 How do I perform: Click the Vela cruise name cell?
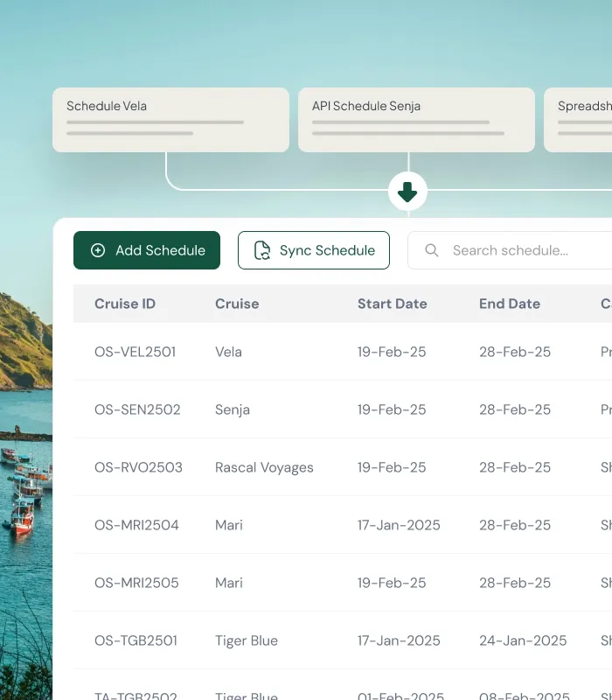click(x=228, y=352)
